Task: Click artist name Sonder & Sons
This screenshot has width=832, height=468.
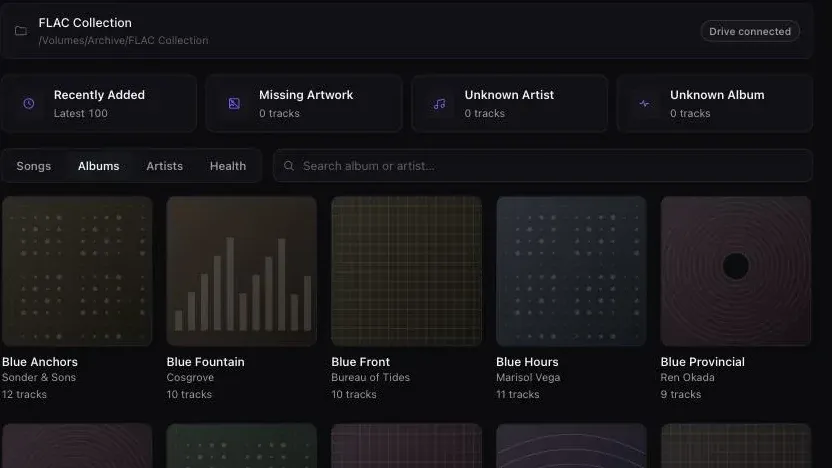Action: [x=39, y=377]
